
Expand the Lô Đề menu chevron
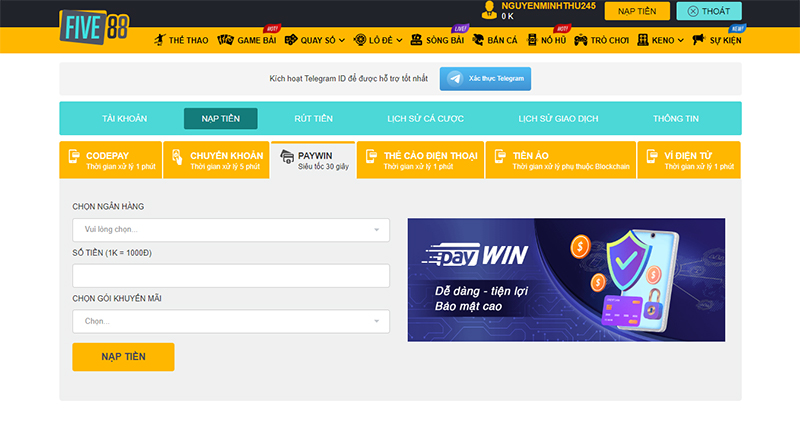[x=399, y=40]
